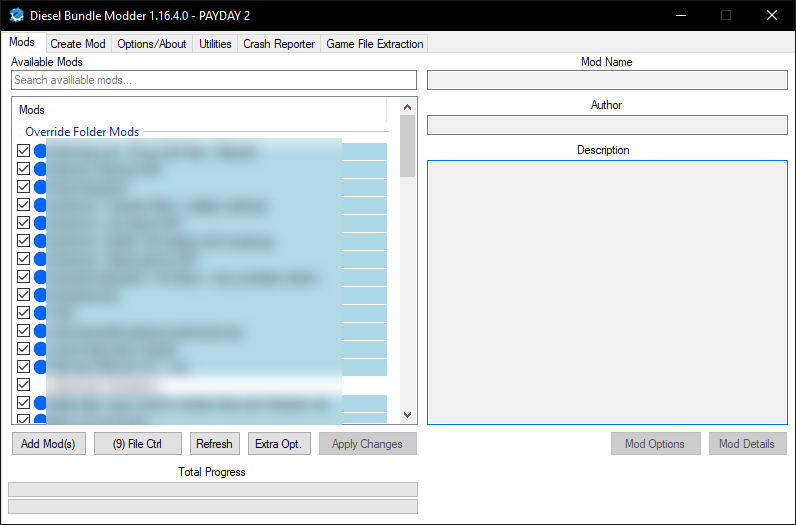
Task: Go to the Crash Reporter tab
Action: point(279,44)
